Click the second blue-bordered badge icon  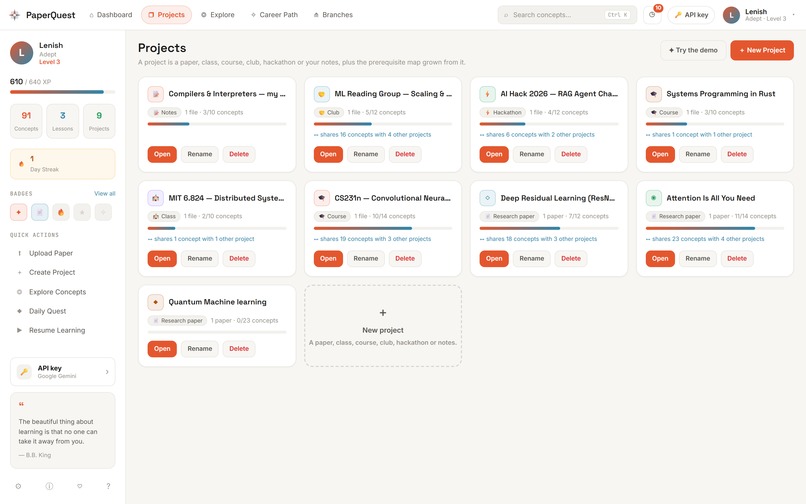coord(40,212)
